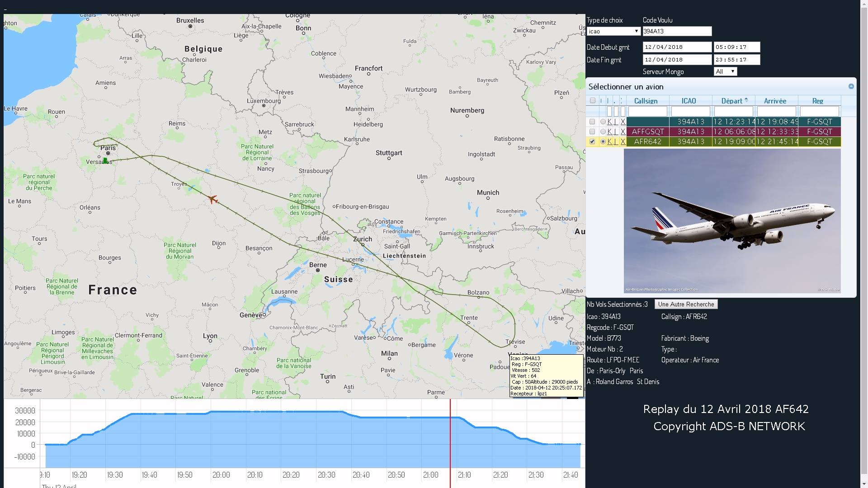868x488 pixels.
Task: Click the AFFGSQT callsign cell
Action: (x=647, y=131)
